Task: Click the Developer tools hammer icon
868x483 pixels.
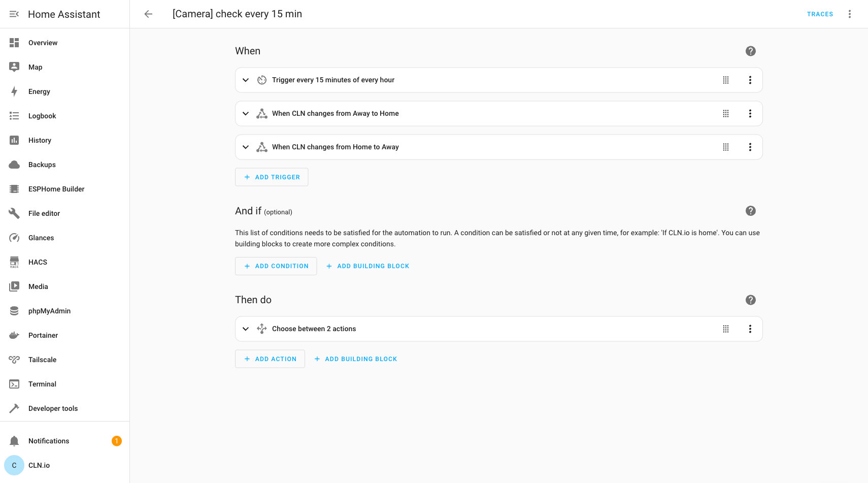Action: click(x=14, y=408)
